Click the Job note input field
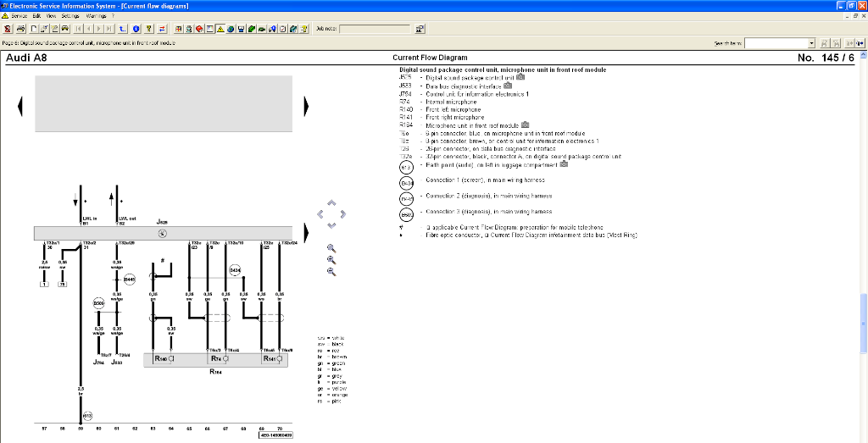This screenshot has width=868, height=443. pos(374,28)
